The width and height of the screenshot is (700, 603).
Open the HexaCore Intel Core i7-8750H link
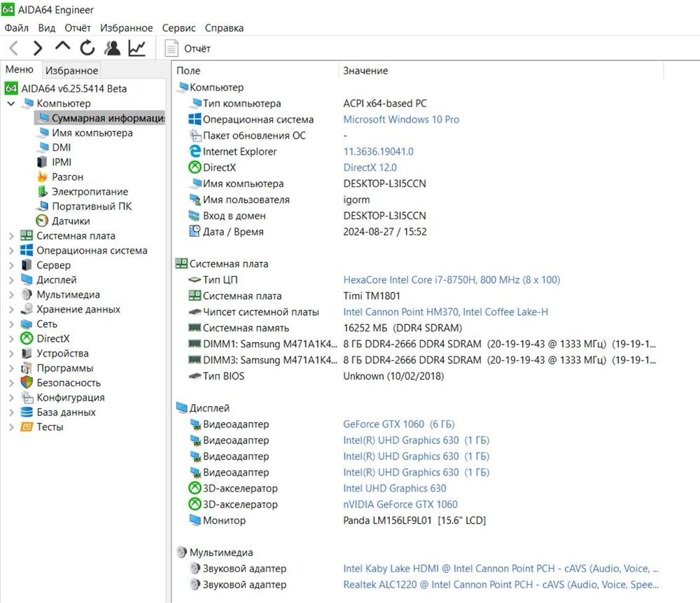[x=451, y=280]
